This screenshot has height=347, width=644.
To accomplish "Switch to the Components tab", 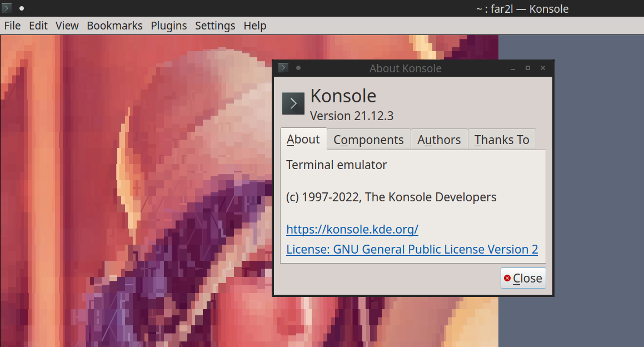I will click(368, 140).
